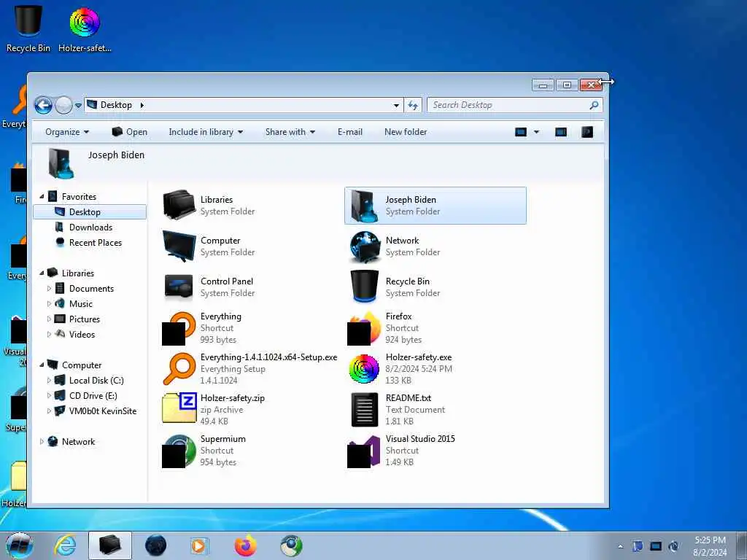Open the Organize dropdown menu
The height and width of the screenshot is (560, 747).
coord(67,132)
